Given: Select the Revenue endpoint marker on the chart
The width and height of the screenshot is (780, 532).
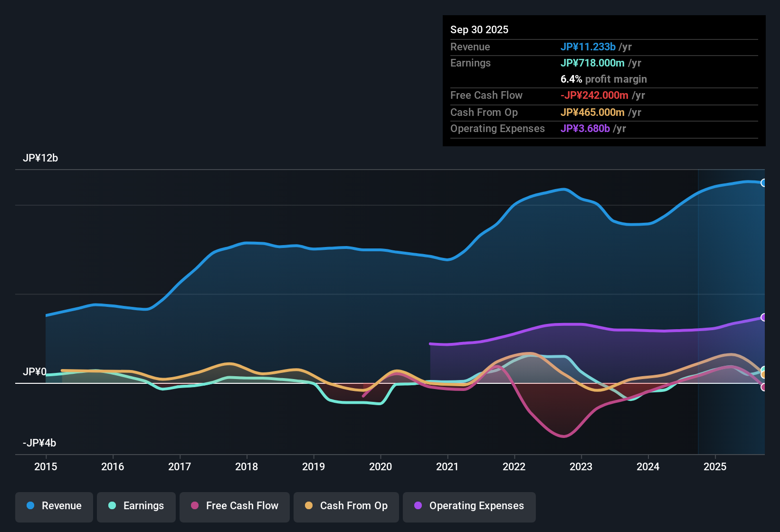Looking at the screenshot, I should click(764, 182).
